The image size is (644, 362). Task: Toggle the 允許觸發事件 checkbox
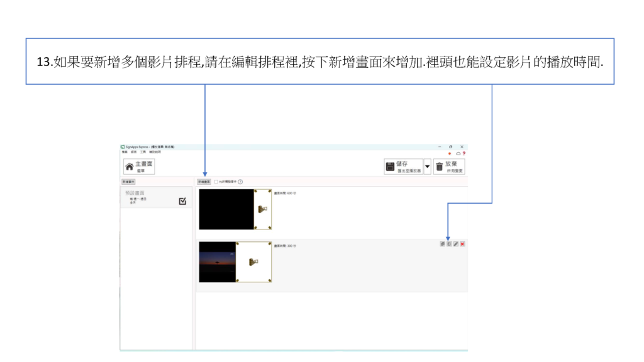[216, 182]
